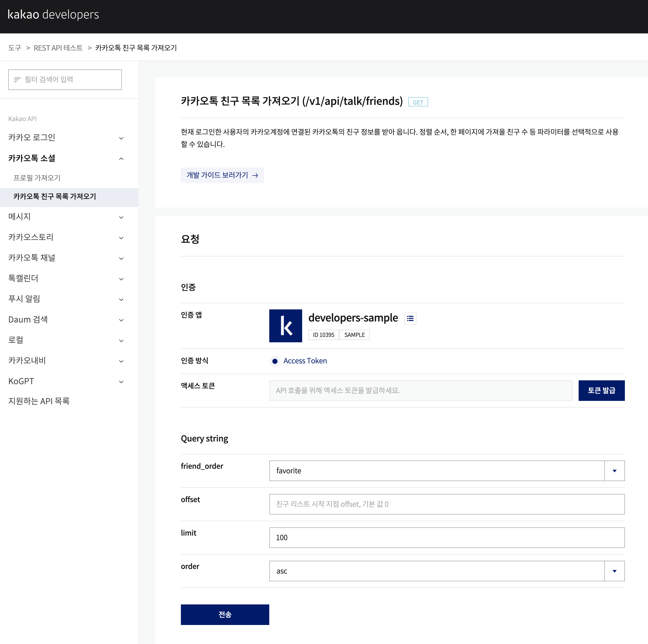Open 지원하는 API 목록
The image size is (648, 644).
point(39,401)
